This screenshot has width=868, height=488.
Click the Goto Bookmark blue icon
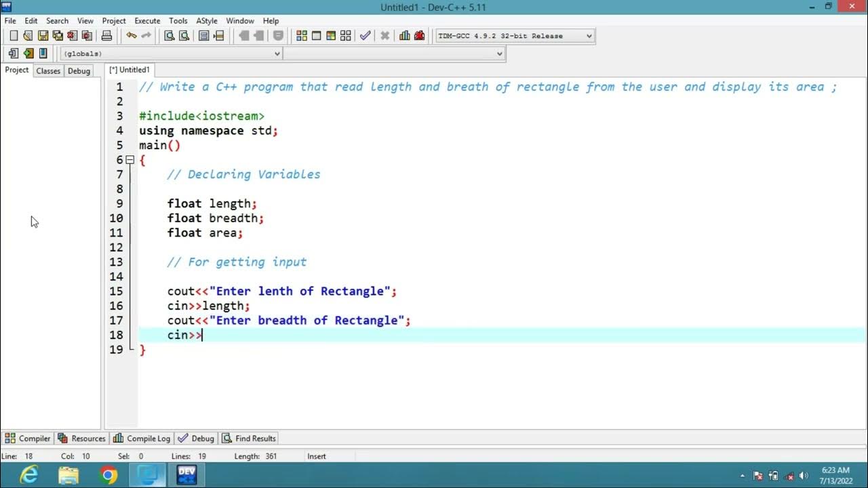[x=43, y=54]
